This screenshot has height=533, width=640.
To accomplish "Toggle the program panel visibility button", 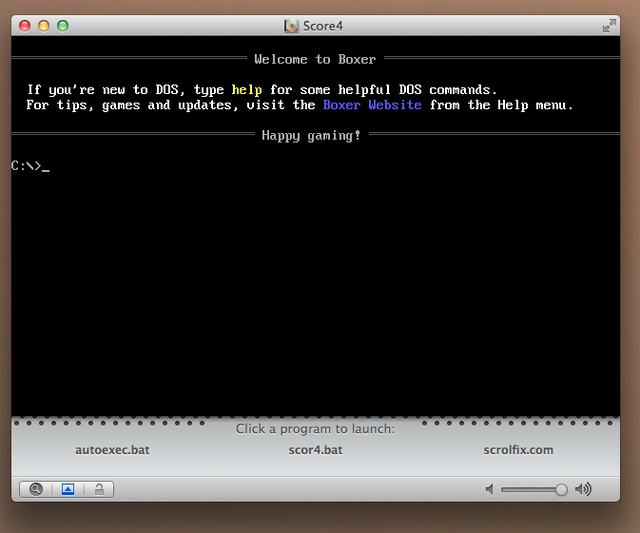I will (x=68, y=489).
